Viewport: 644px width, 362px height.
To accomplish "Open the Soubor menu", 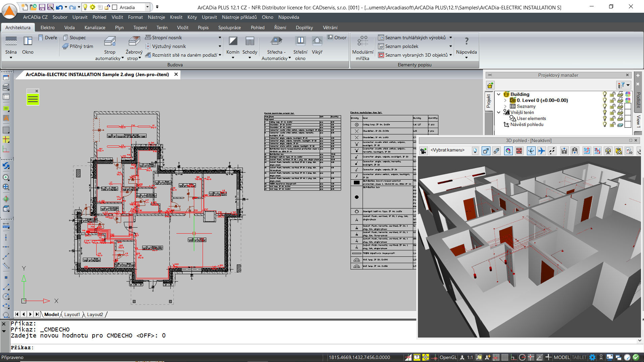I will pyautogui.click(x=60, y=17).
